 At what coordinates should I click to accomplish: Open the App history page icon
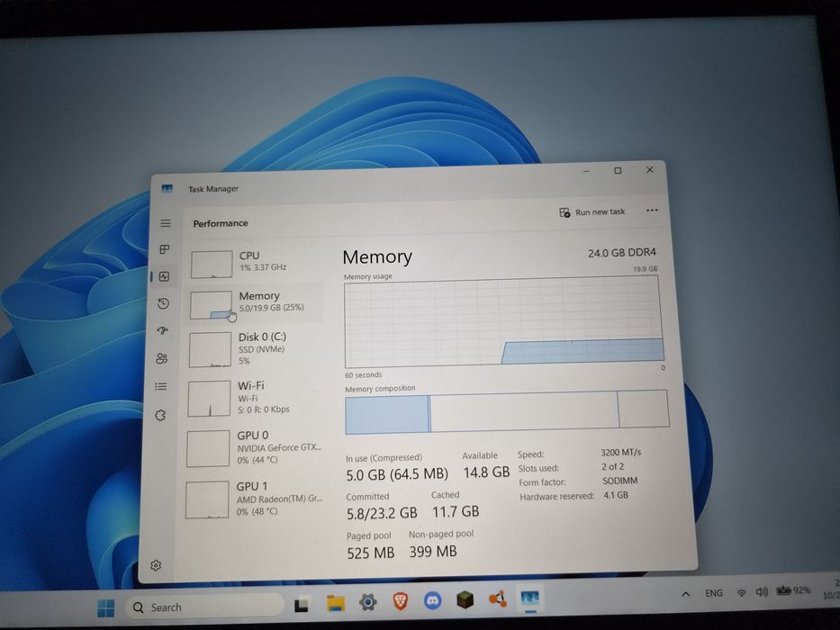click(163, 304)
